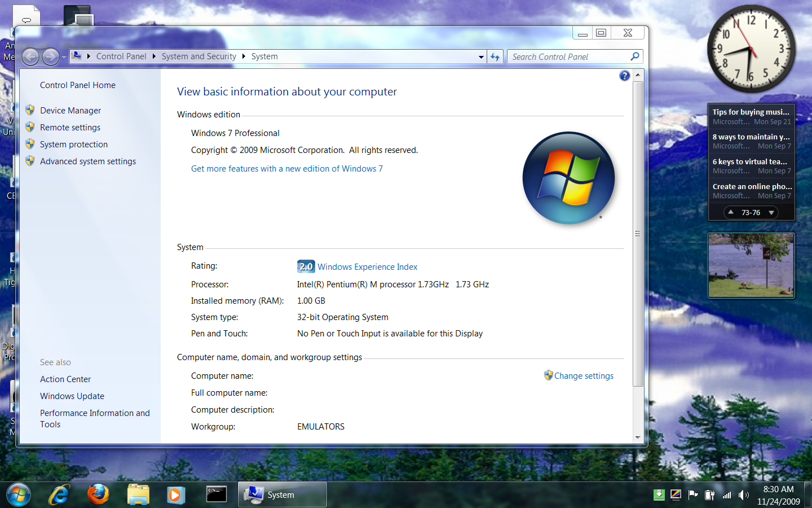Open Windows Explorer from the taskbar
Screen dimensions: 812x508
pos(138,495)
